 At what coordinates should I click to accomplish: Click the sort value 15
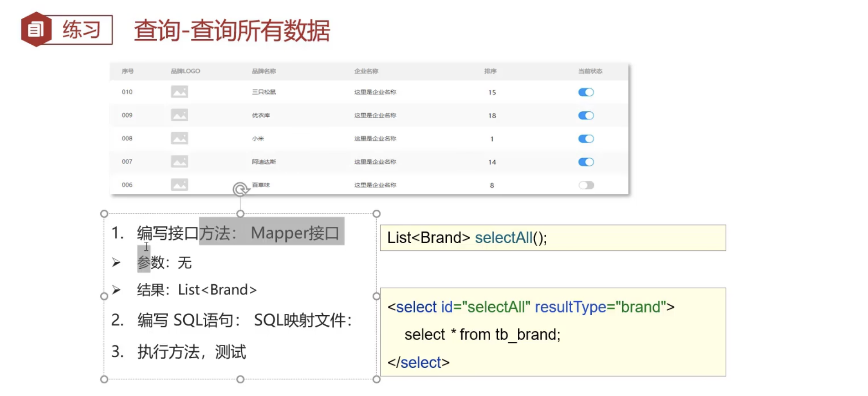492,92
